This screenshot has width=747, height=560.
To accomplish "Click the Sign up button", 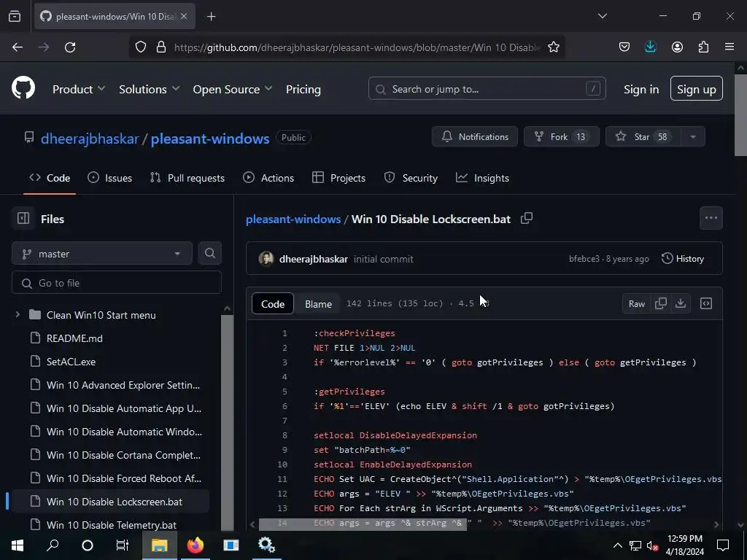I will click(697, 88).
